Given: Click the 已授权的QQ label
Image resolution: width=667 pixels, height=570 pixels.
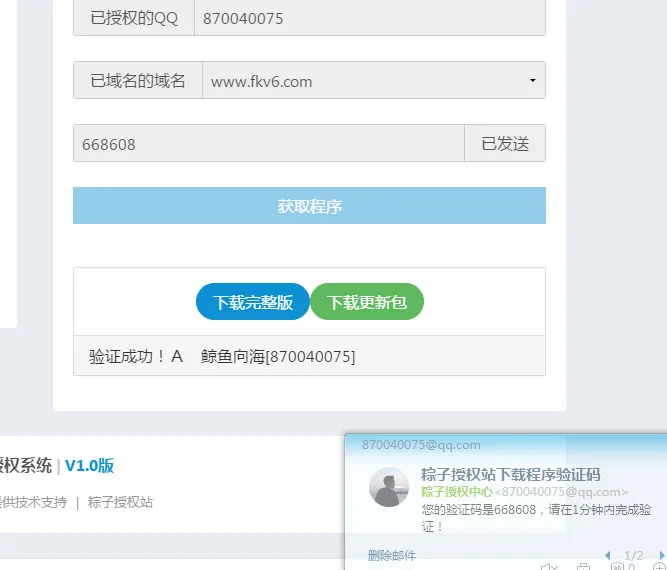Looking at the screenshot, I should click(134, 18).
